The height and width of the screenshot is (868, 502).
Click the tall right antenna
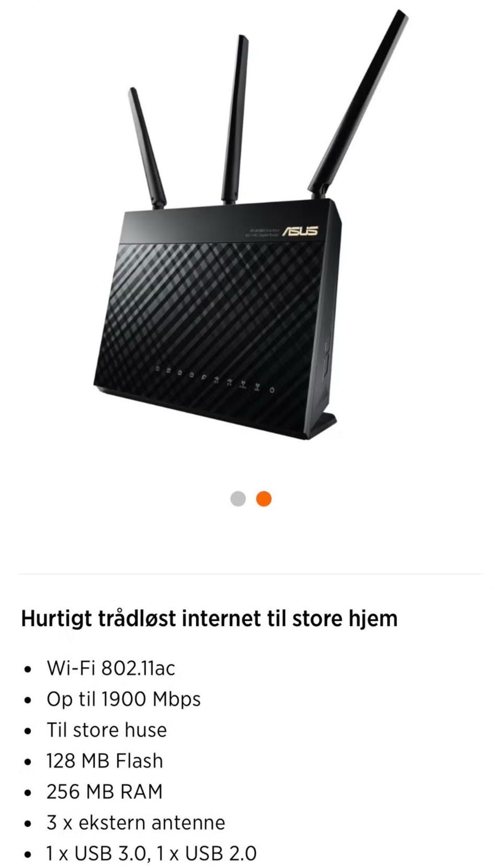pyautogui.click(x=358, y=102)
